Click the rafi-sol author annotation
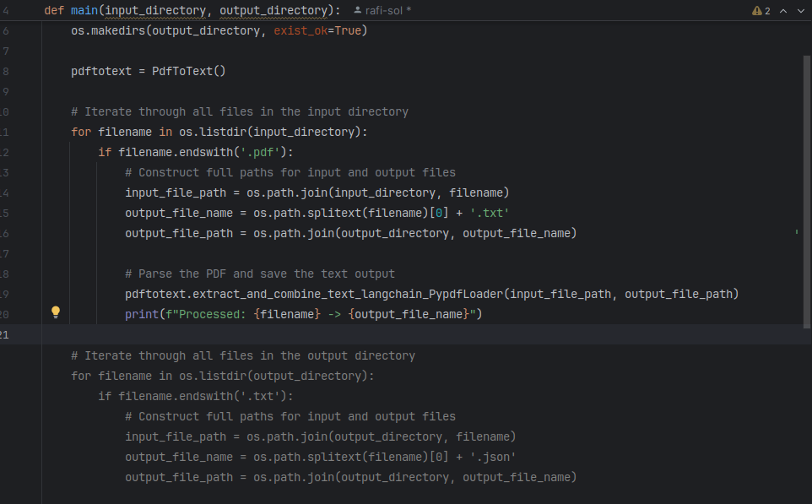The image size is (812, 504). [x=382, y=11]
